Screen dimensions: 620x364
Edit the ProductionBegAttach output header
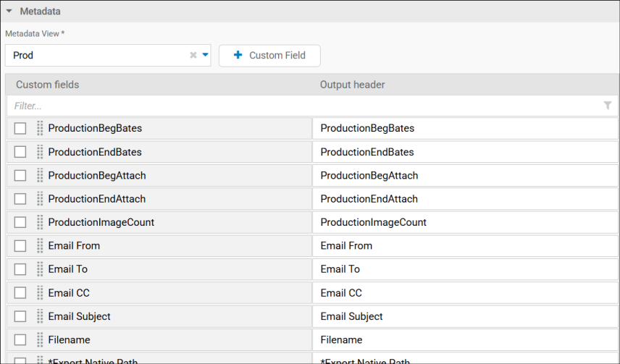coord(465,175)
